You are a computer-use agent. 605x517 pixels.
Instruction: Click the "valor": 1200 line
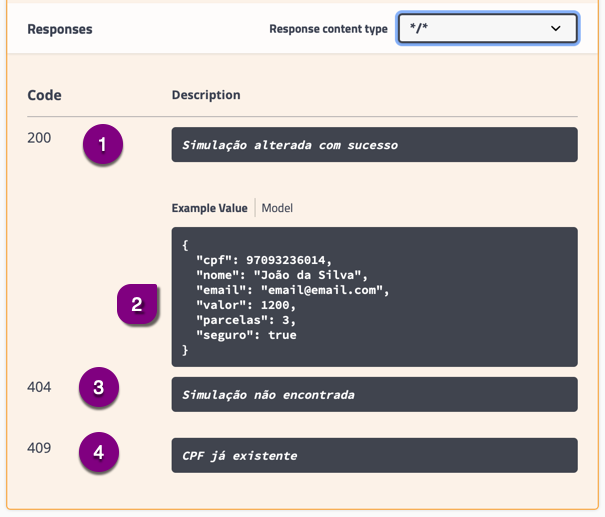pyautogui.click(x=246, y=305)
